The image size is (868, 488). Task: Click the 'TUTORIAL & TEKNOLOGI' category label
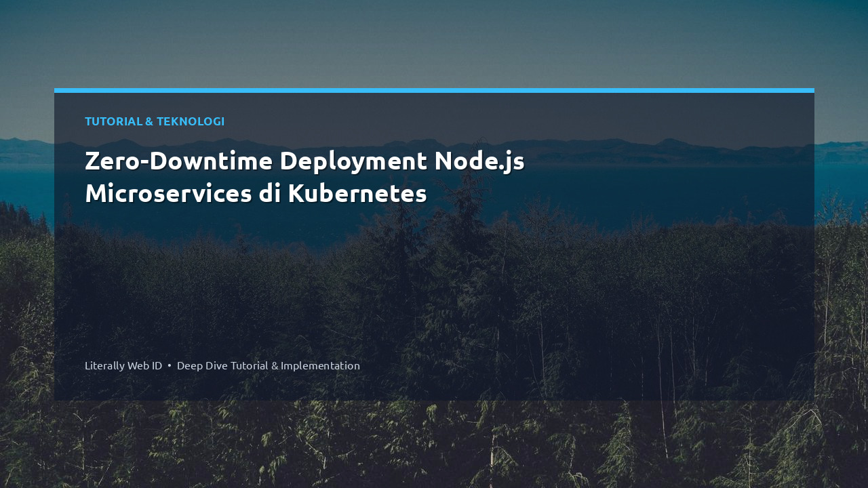click(x=155, y=121)
